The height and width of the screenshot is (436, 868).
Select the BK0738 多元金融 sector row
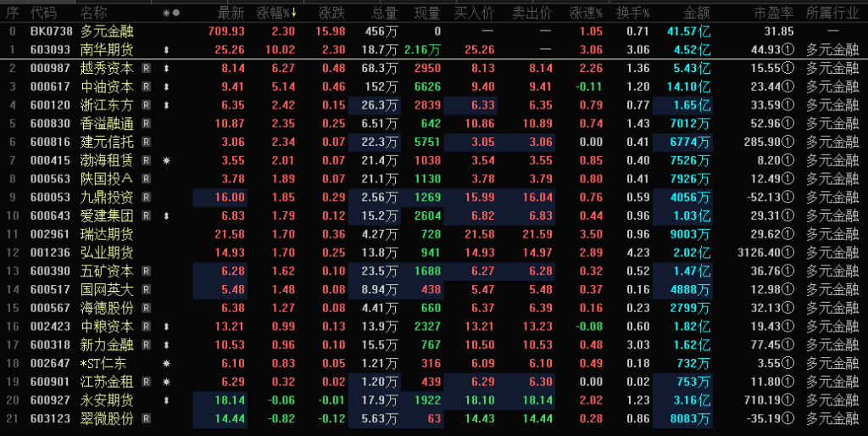[434, 31]
